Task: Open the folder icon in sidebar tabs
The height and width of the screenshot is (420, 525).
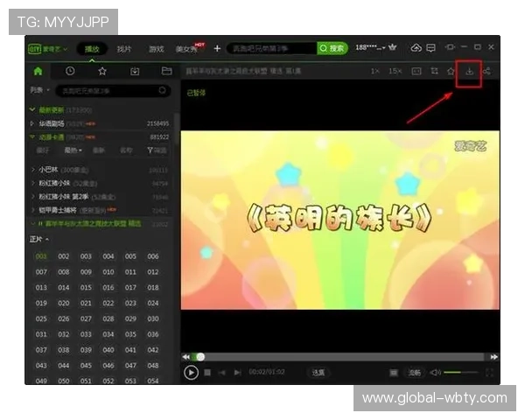Action: (x=166, y=71)
